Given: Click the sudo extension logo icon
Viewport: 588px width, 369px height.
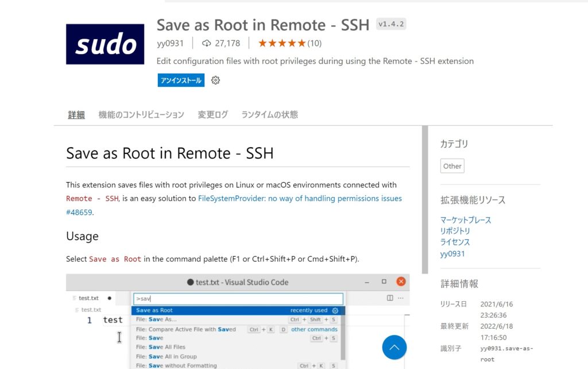Looking at the screenshot, I should click(105, 44).
